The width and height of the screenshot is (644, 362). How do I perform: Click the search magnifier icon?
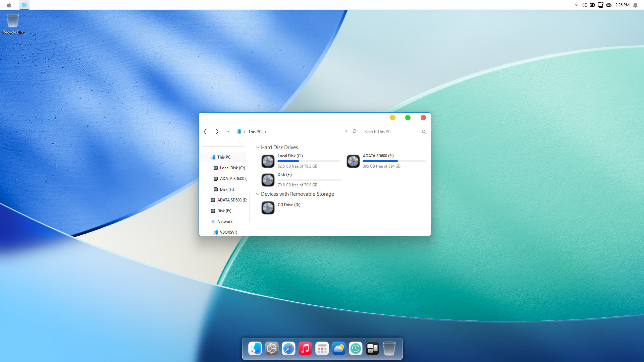pyautogui.click(x=424, y=132)
